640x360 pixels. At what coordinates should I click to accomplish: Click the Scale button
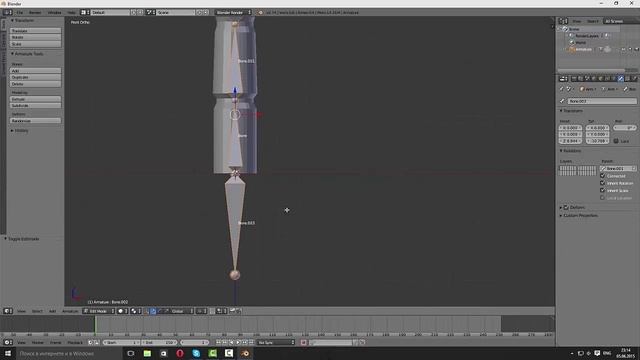pyautogui.click(x=36, y=44)
